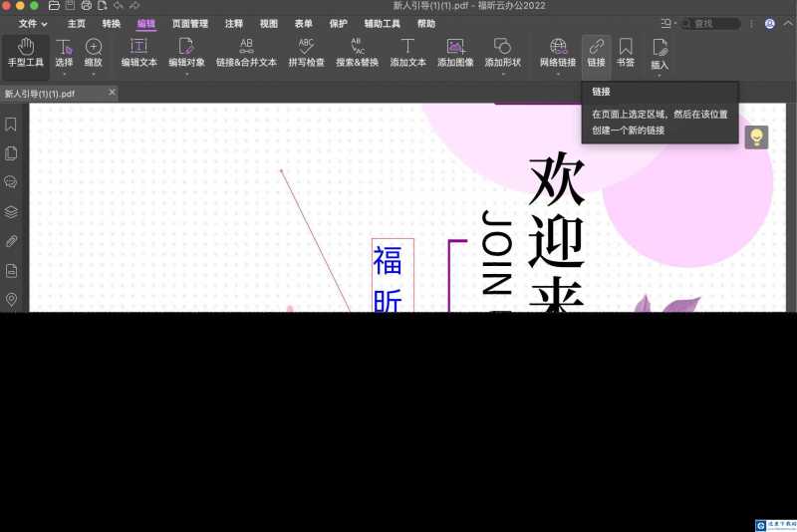Image resolution: width=797 pixels, height=532 pixels.
Task: Expand the 网络链接 dropdown arrow
Action: [558, 74]
